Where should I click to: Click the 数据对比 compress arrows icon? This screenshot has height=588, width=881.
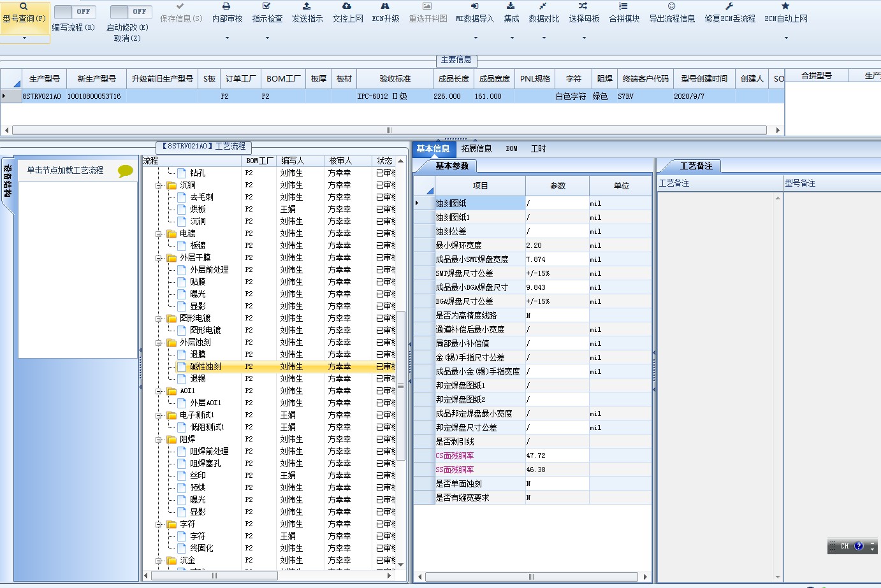(x=543, y=6)
